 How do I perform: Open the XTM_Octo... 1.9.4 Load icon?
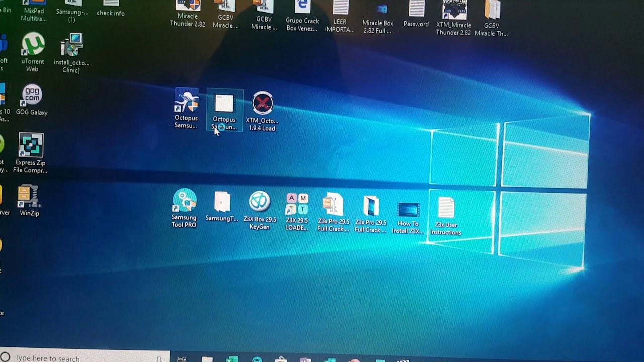262,111
